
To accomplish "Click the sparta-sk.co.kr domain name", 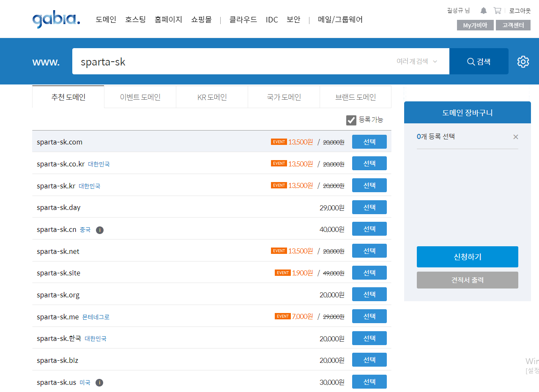I will click(x=61, y=164).
